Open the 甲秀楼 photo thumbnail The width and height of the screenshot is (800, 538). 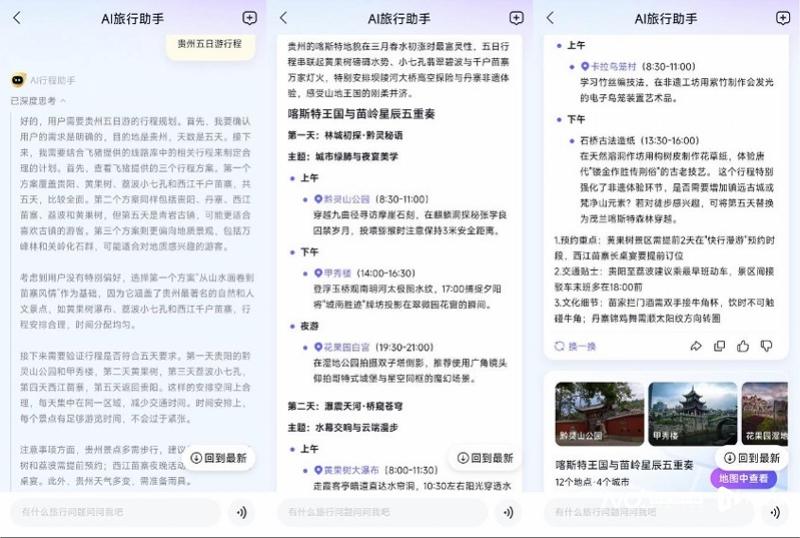(x=692, y=413)
